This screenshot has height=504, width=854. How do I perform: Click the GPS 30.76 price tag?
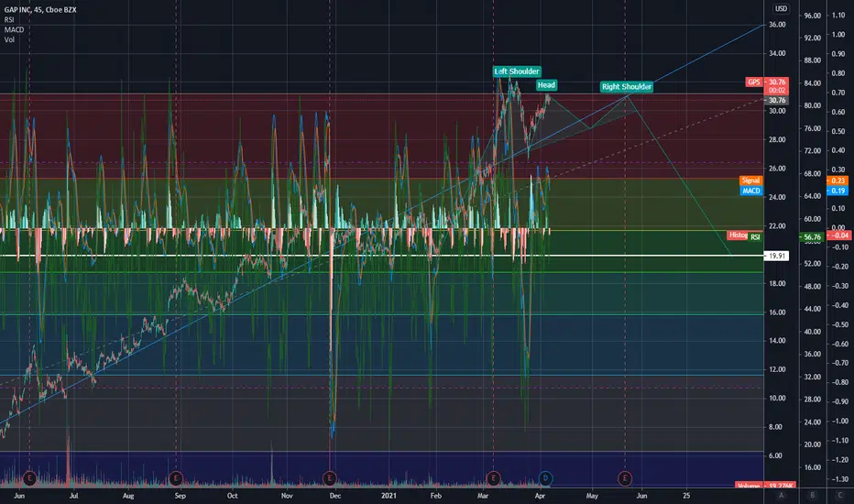click(x=767, y=82)
